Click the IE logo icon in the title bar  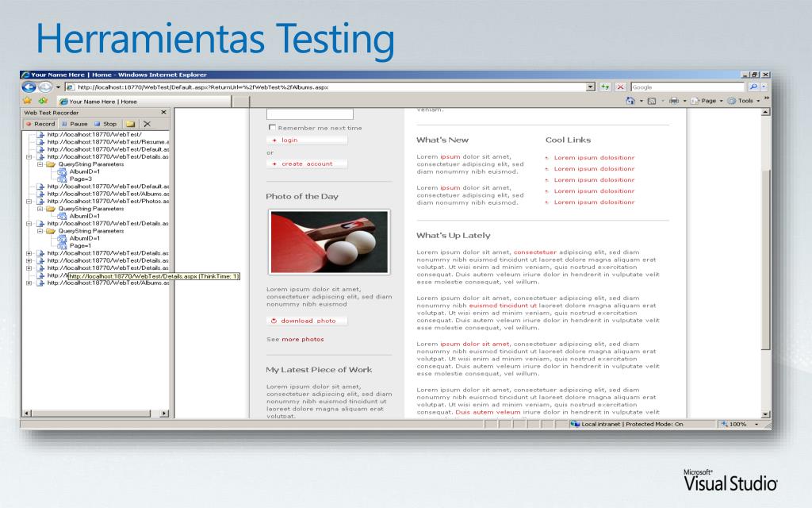pyautogui.click(x=25, y=75)
